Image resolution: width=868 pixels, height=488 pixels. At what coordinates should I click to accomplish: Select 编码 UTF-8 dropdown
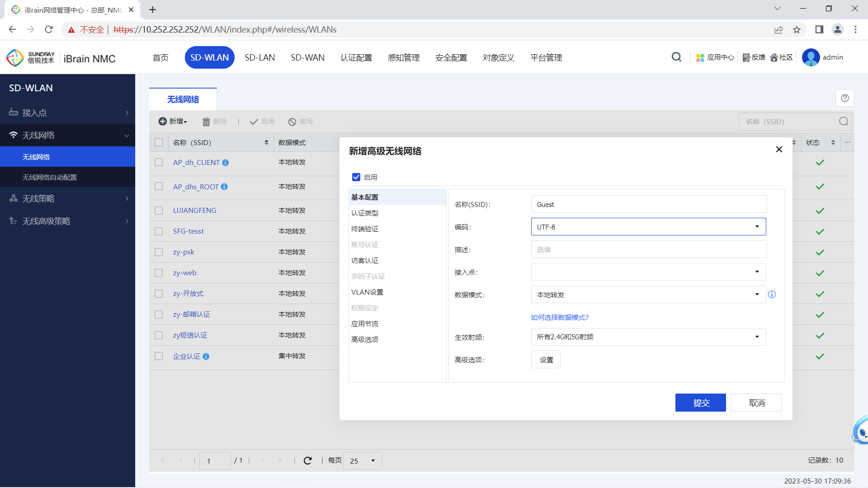click(647, 227)
